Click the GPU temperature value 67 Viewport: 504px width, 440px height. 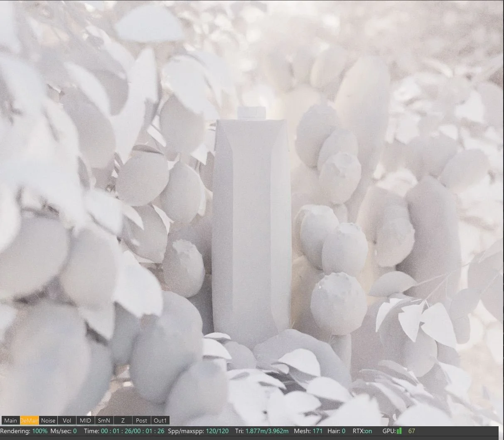coord(412,431)
